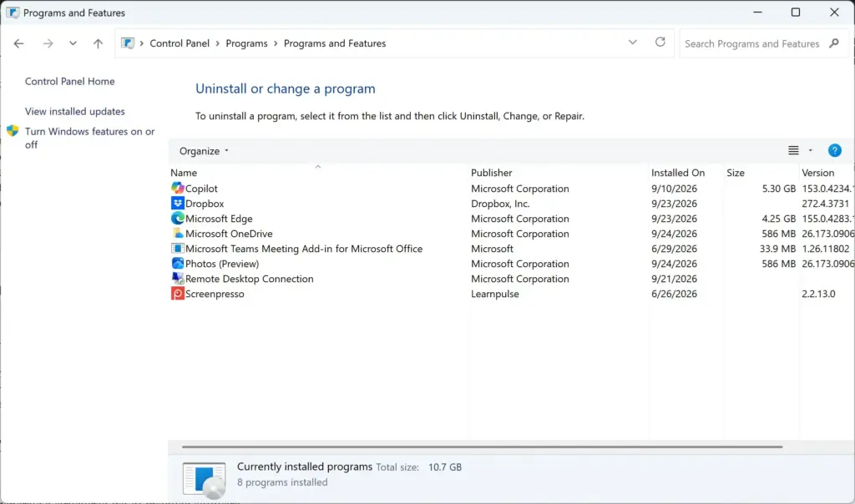Expand the address bar history dropdown
Viewport: 855px width, 504px height.
(x=633, y=42)
